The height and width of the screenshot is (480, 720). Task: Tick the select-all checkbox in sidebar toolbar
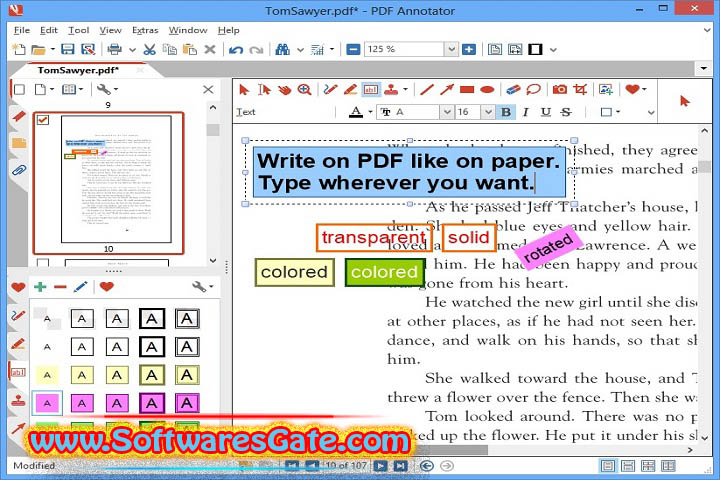point(19,90)
